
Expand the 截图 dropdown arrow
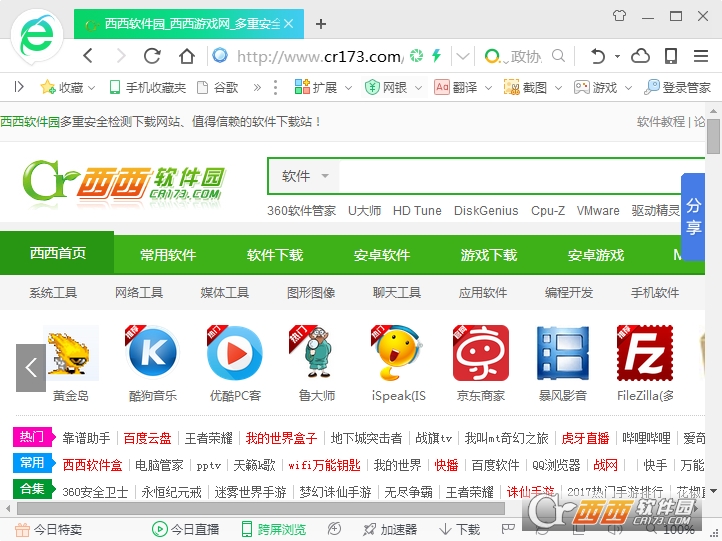pyautogui.click(x=558, y=87)
